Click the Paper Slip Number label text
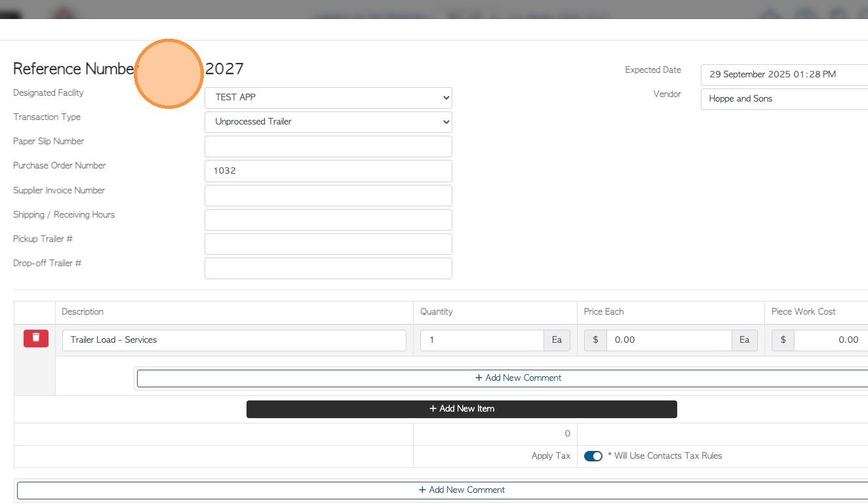The height and width of the screenshot is (504, 868). point(49,142)
